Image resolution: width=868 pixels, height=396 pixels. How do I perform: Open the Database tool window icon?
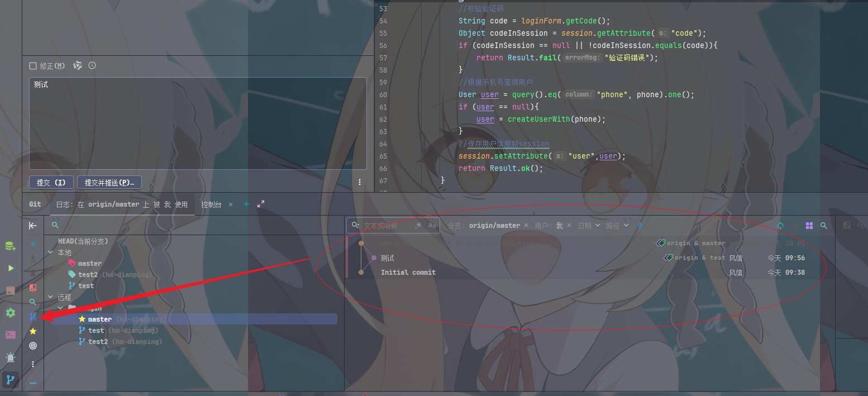coord(10,246)
